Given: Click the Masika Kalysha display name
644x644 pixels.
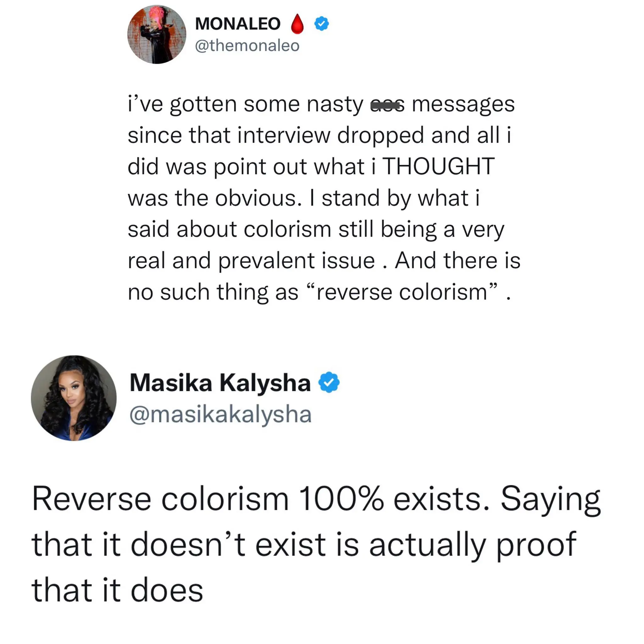Looking at the screenshot, I should 220,383.
